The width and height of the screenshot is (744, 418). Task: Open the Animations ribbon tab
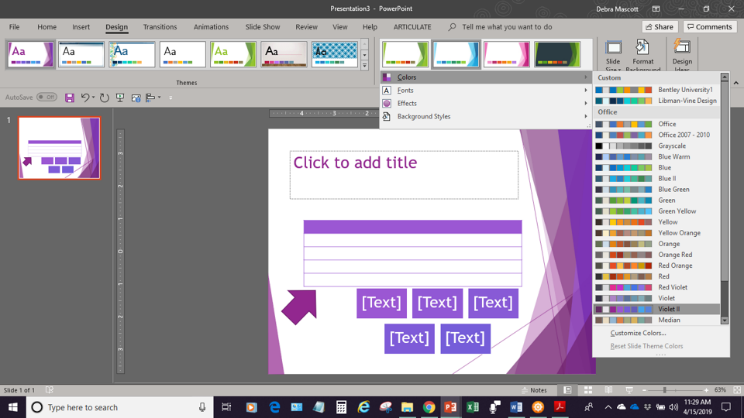coord(210,27)
